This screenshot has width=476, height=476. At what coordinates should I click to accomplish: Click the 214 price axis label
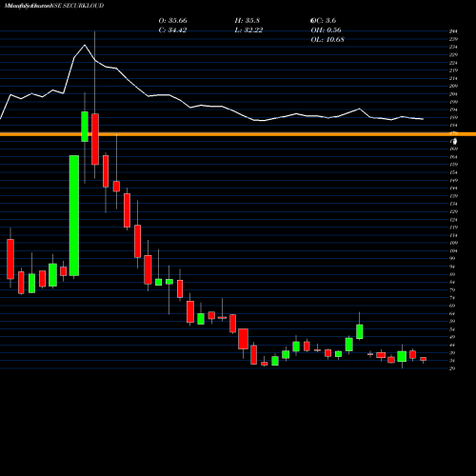click(x=453, y=78)
